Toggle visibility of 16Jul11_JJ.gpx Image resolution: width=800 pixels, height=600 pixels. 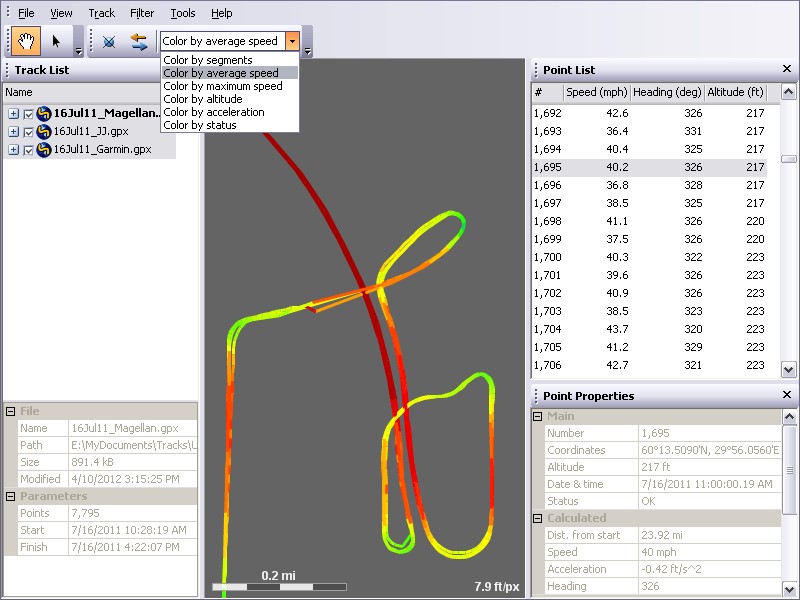coord(28,130)
